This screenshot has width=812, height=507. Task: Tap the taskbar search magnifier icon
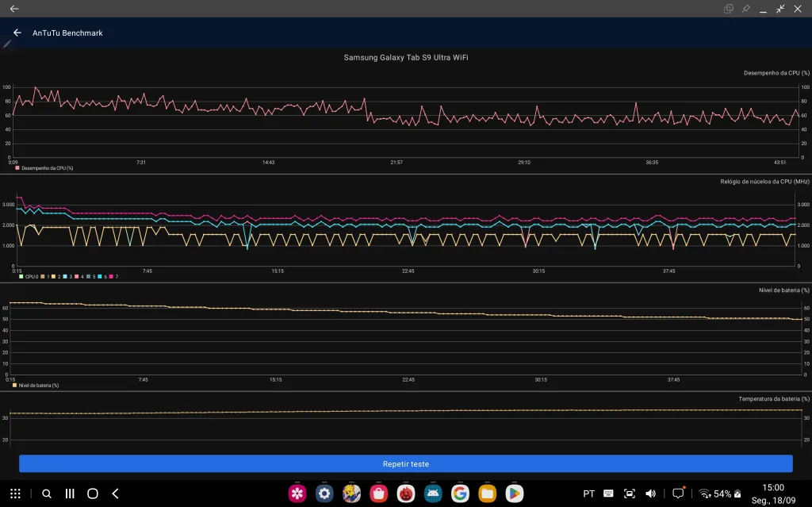[x=47, y=494]
